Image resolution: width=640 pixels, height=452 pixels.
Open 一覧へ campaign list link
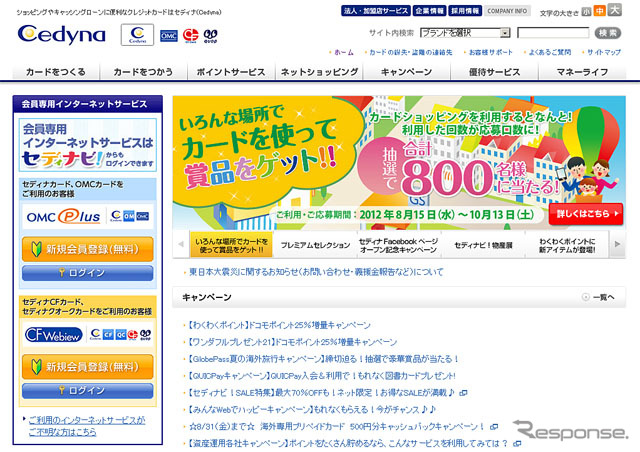pyautogui.click(x=598, y=297)
